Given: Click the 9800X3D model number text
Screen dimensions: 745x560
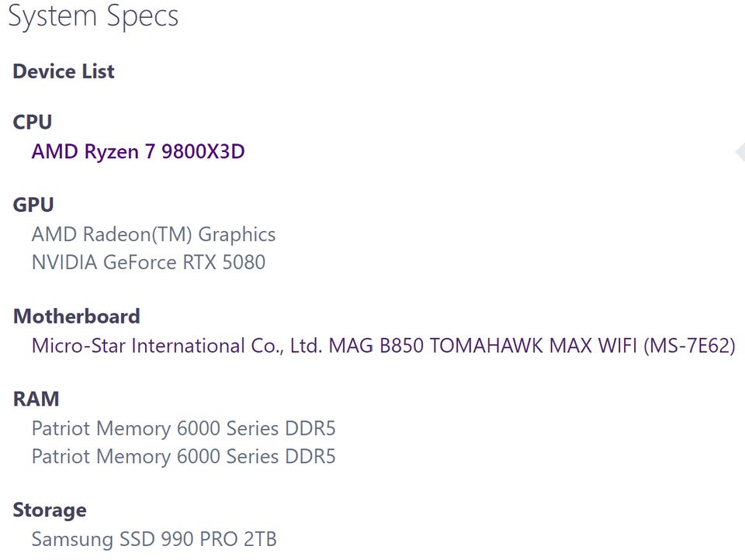Looking at the screenshot, I should tap(203, 151).
